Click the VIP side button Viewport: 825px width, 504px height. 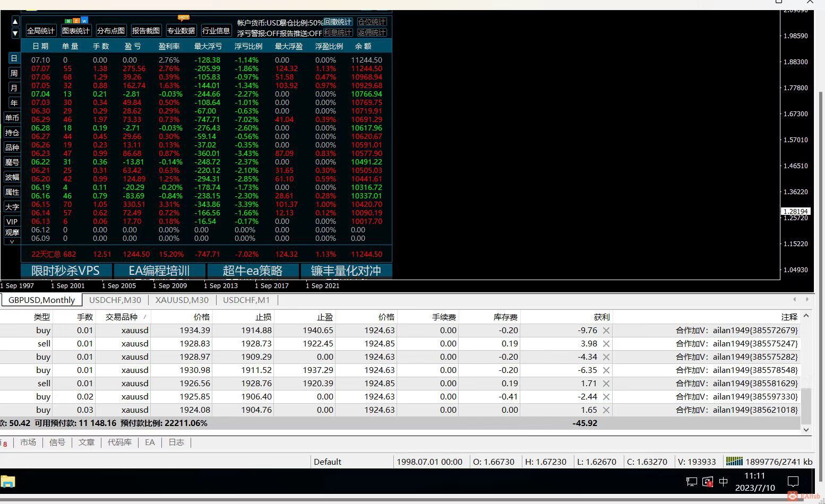12,222
